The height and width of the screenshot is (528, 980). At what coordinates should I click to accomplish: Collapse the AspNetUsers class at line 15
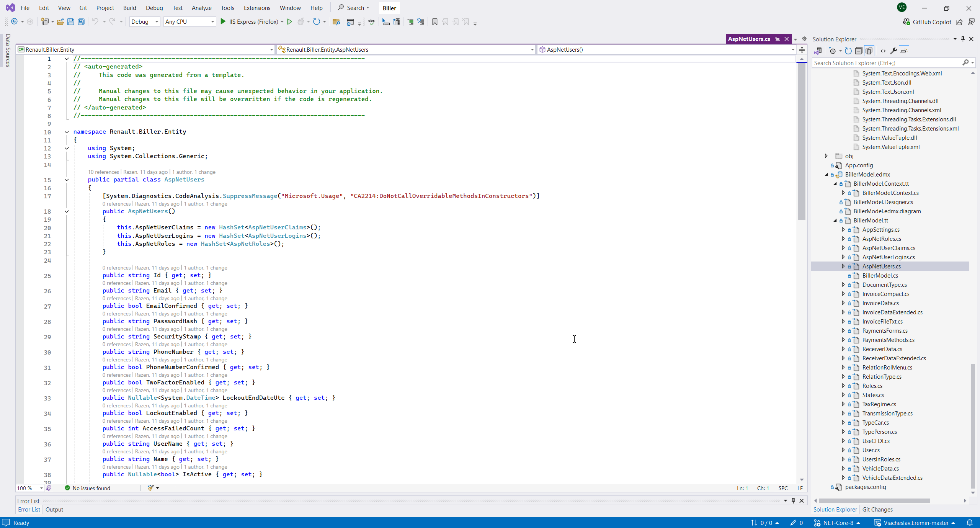tap(67, 180)
